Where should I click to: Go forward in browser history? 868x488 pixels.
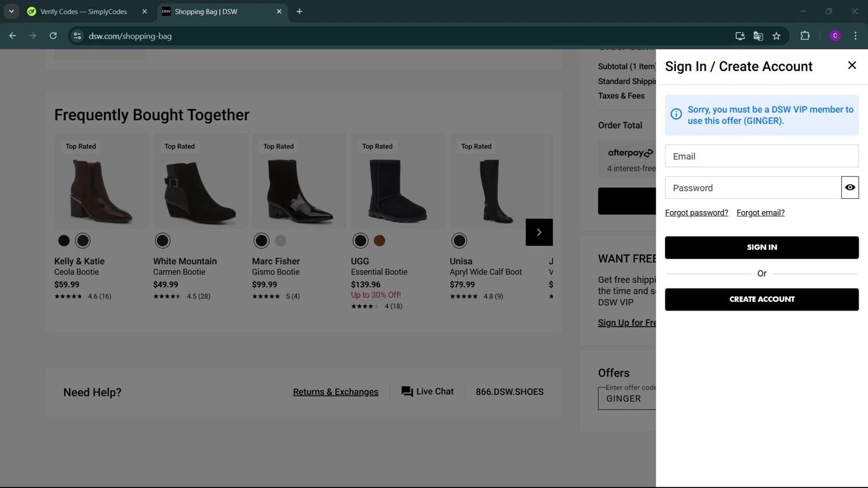pos(33,36)
